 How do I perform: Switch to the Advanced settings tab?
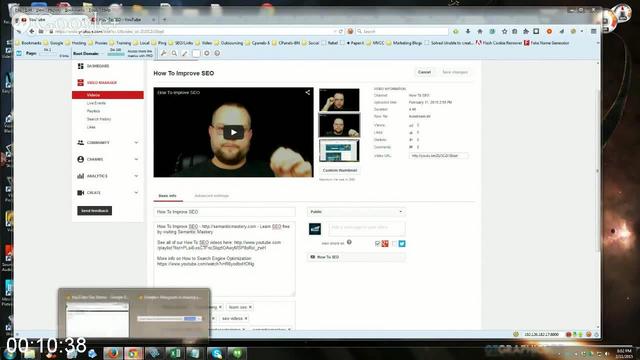point(211,196)
